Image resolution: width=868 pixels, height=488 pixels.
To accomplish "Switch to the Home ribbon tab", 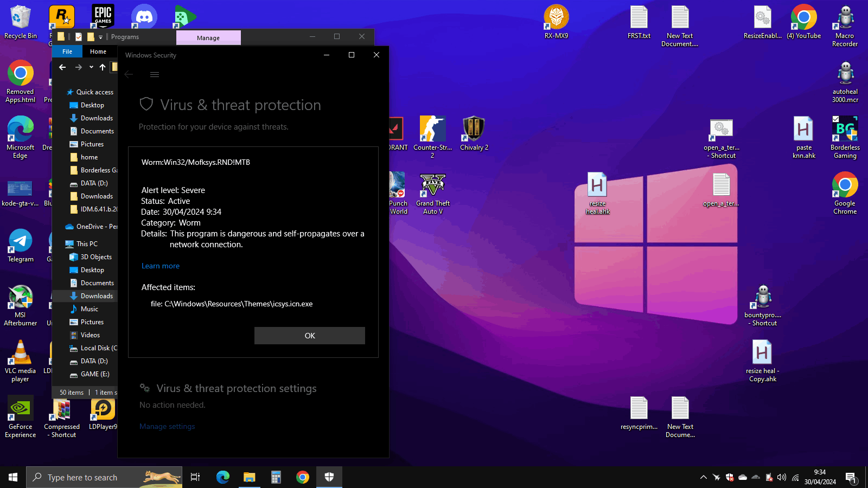I will tap(98, 52).
